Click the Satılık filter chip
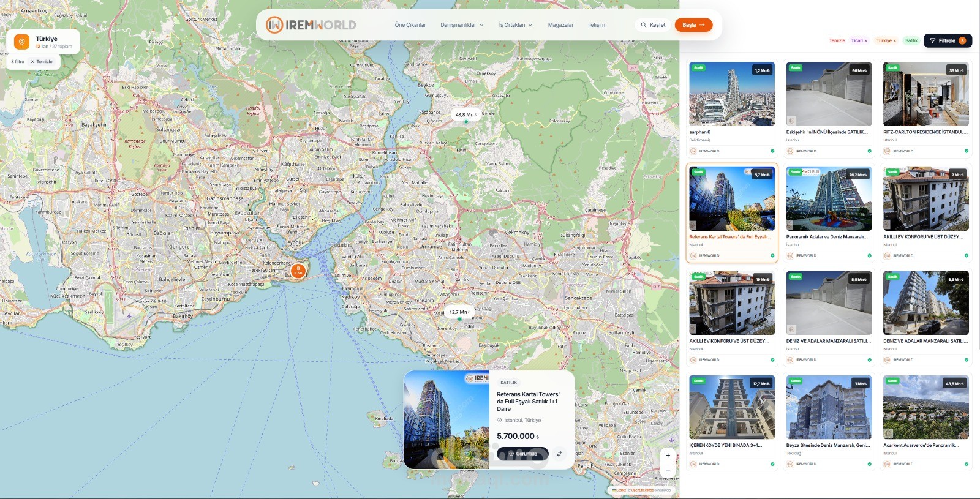Image resolution: width=980 pixels, height=499 pixels. 911,40
